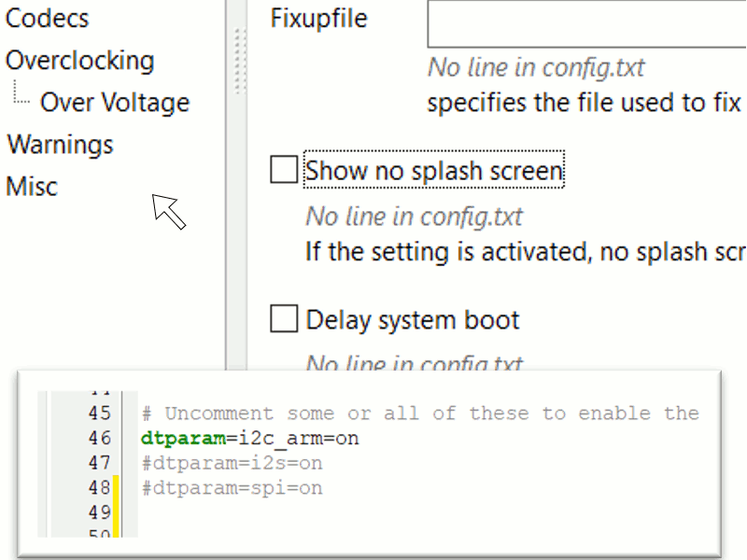Click the No line in config.txt notice under Fixupfile
747x560 pixels.
click(x=536, y=67)
